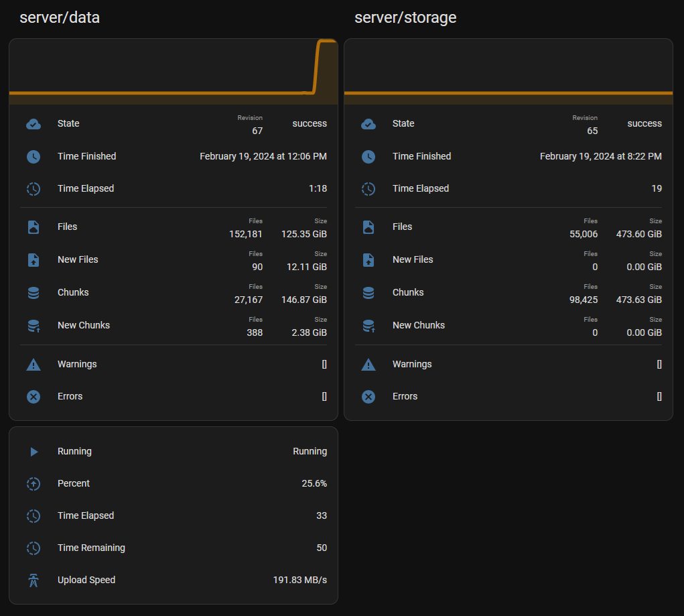Viewport: 684px width, 616px height.
Task: Click the New Files icon under server/data
Action: (33, 260)
